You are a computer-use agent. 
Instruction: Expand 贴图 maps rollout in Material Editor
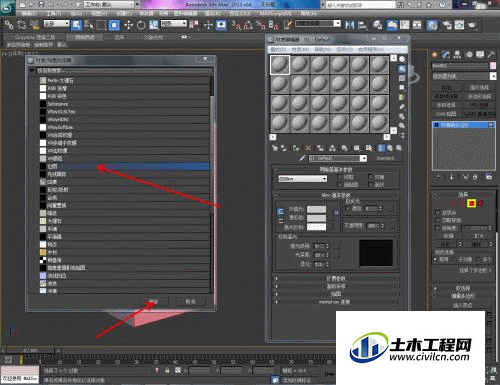click(x=336, y=294)
